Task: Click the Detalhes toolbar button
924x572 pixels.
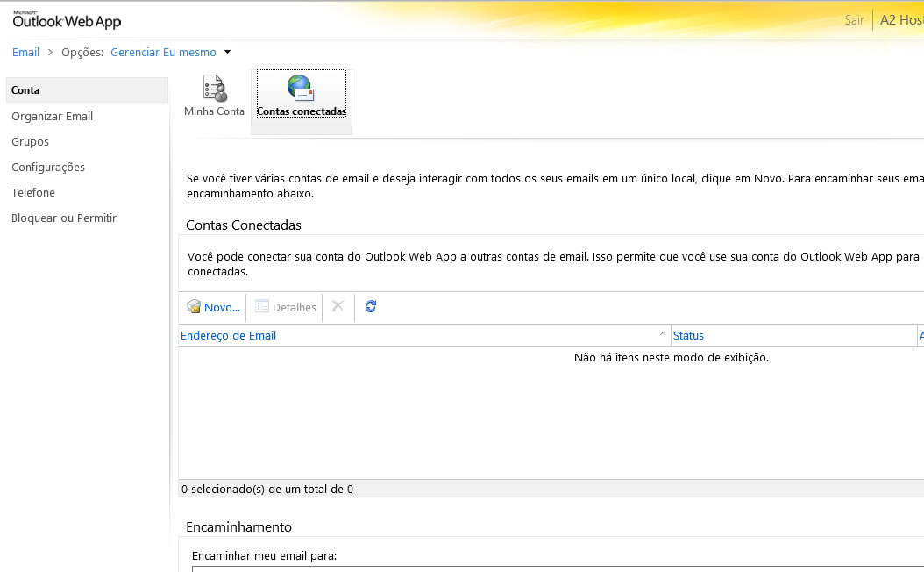Action: tap(286, 307)
